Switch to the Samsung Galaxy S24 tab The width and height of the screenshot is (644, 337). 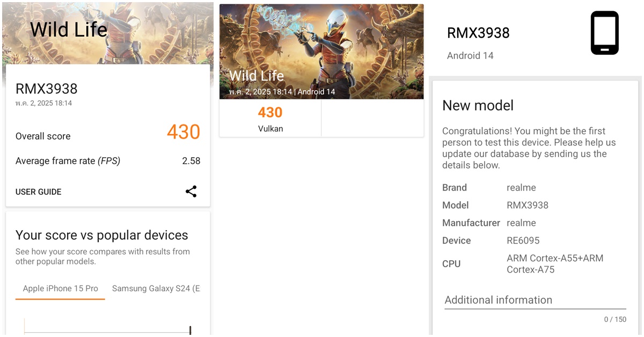tap(156, 289)
